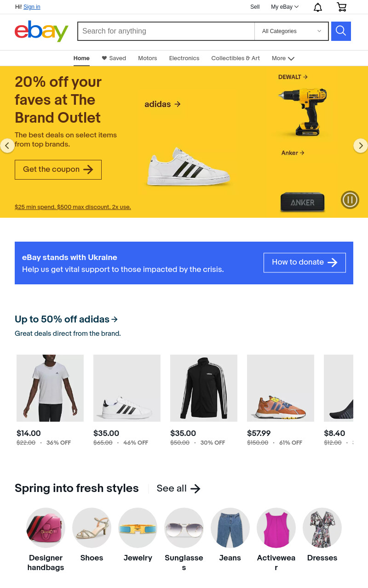Open the Saved tab

(114, 58)
